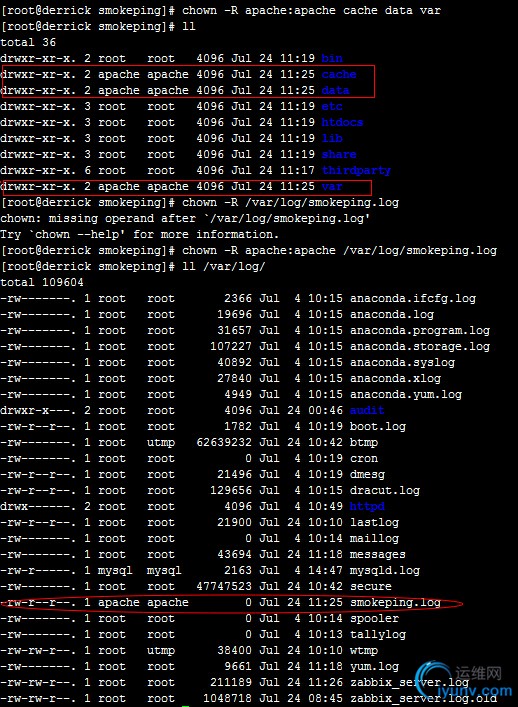
Task: Click time '00:46' in audit row
Action: tap(325, 410)
